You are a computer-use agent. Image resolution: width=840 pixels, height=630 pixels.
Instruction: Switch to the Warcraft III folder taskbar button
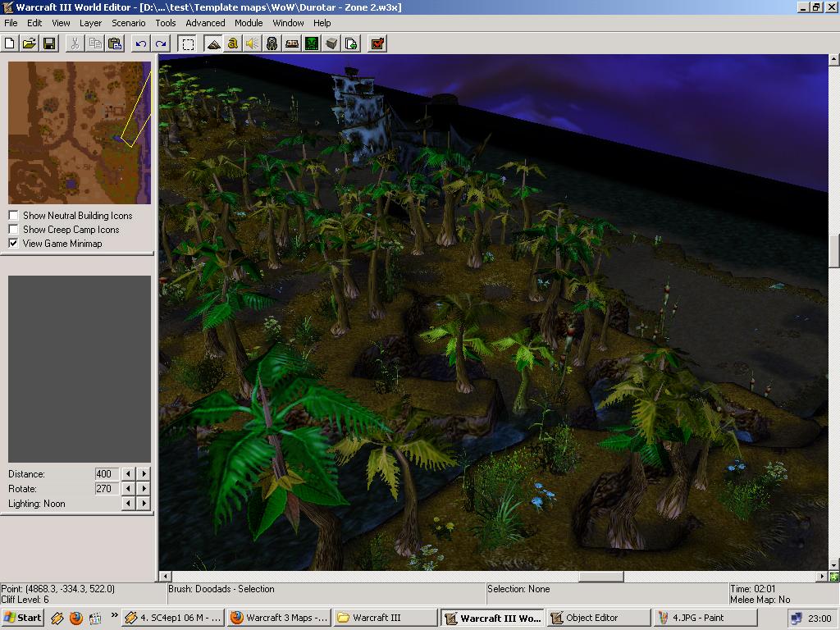point(386,618)
